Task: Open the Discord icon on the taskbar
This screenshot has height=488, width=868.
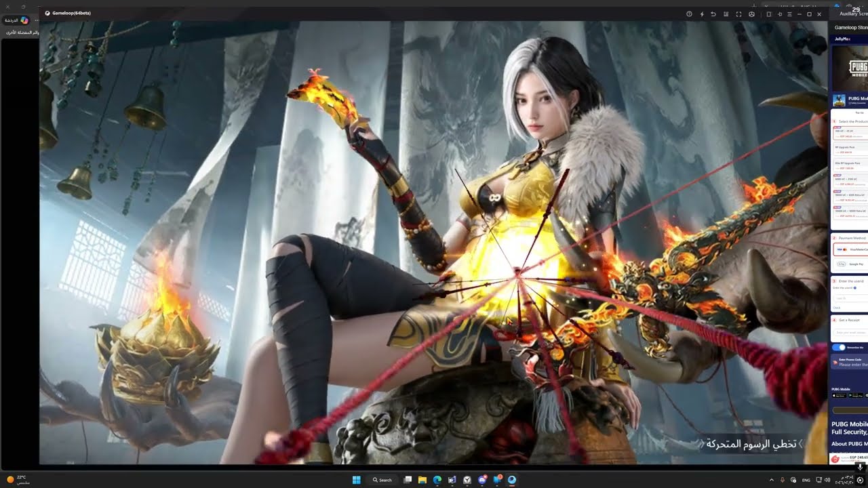Action: click(x=482, y=480)
